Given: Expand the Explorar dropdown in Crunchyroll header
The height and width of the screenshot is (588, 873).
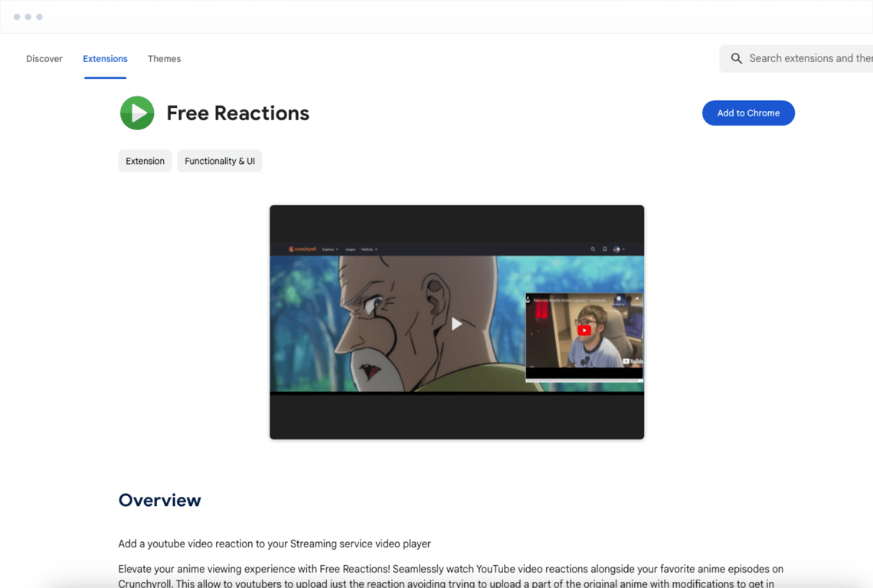Looking at the screenshot, I should [330, 250].
